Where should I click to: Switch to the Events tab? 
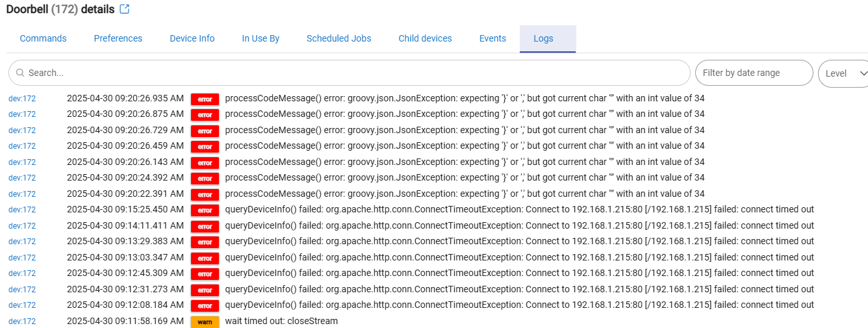pos(492,38)
